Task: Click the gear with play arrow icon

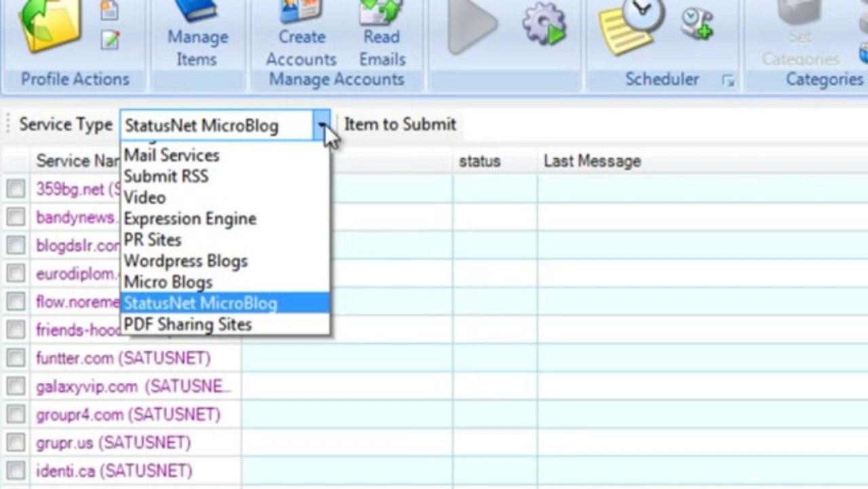Action: [x=544, y=26]
